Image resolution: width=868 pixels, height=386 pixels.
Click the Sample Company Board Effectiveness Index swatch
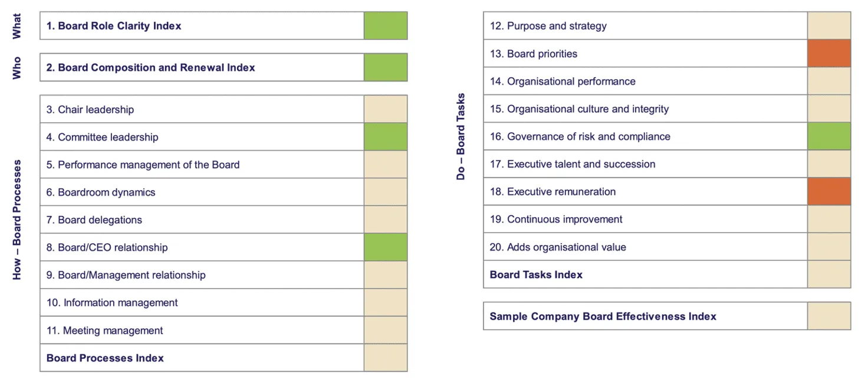pyautogui.click(x=828, y=316)
